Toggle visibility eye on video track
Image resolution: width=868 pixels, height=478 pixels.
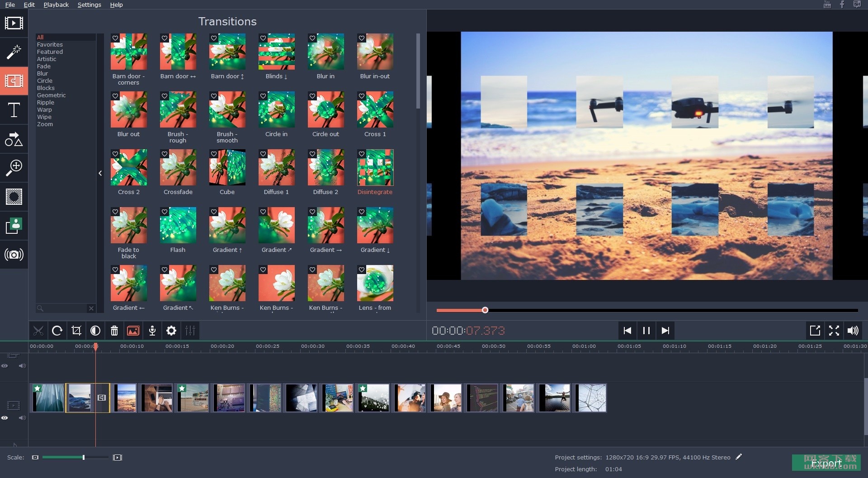point(5,418)
